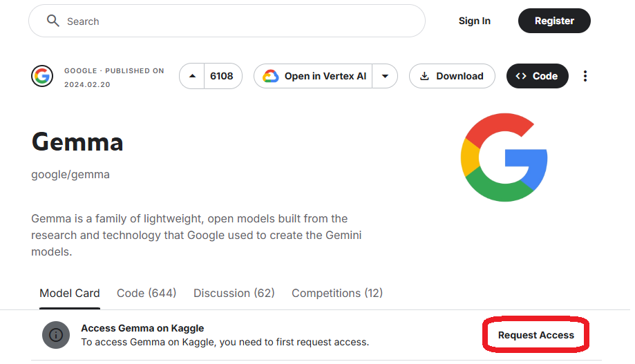Screen dimensions: 635x364
Task: Click the Register button
Action: coord(554,21)
